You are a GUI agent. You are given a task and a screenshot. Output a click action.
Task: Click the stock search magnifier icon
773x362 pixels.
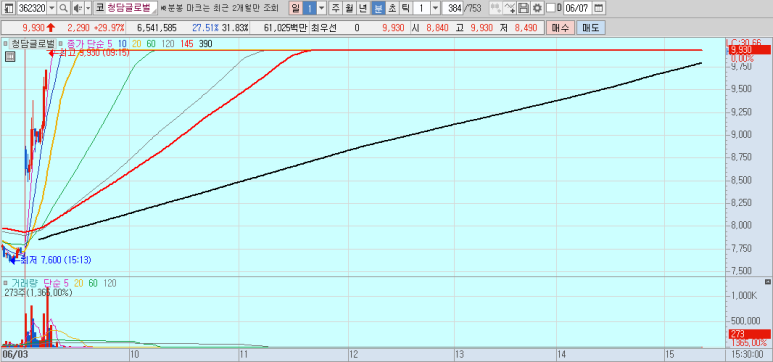pyautogui.click(x=64, y=8)
